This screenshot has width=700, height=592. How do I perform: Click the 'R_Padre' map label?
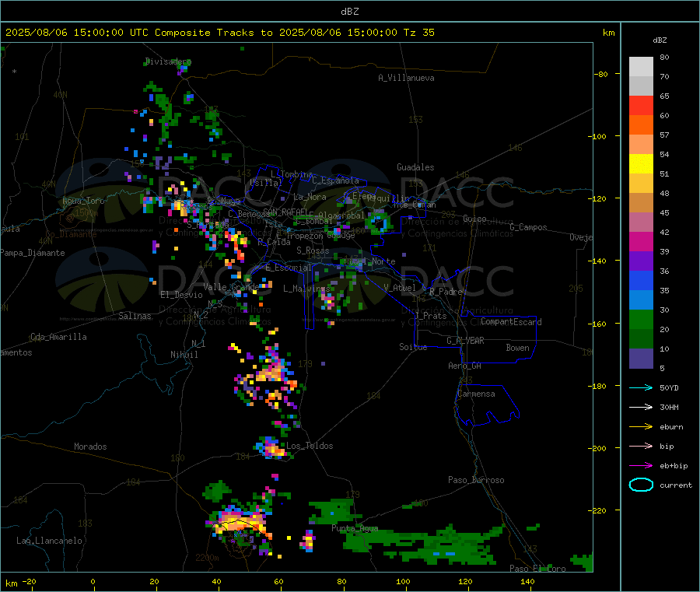446,292
